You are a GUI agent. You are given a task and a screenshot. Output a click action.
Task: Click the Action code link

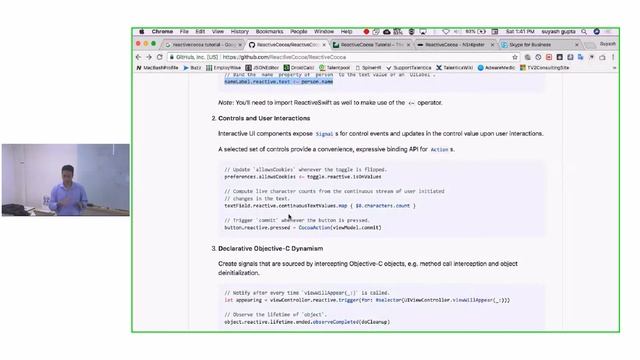tap(440, 150)
